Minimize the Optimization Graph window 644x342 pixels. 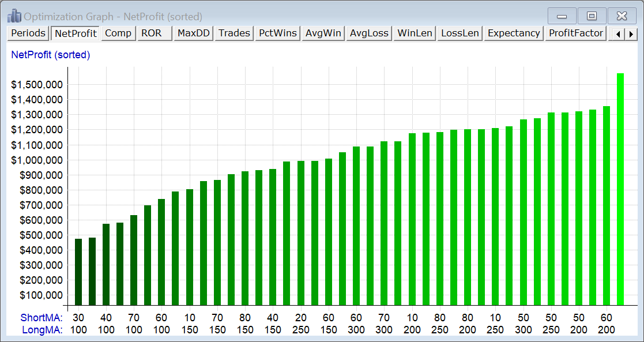tap(562, 16)
